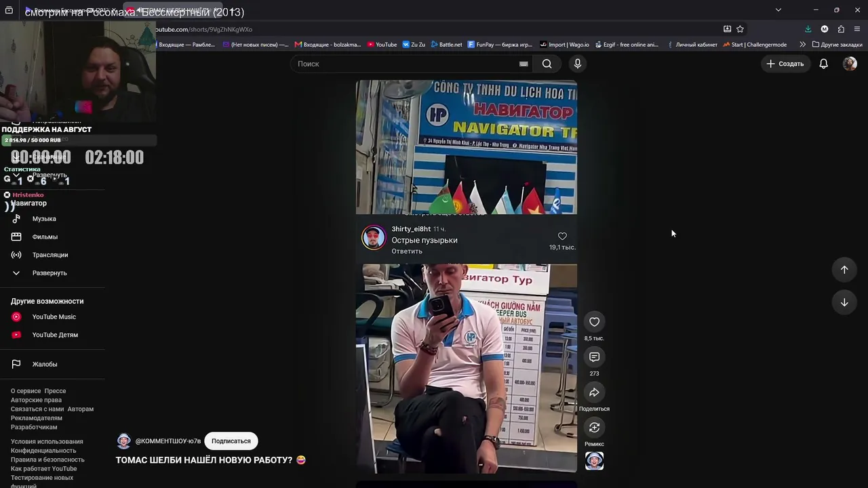Image resolution: width=868 pixels, height=488 pixels.
Task: Open the comments panel showing 273
Action: 594,357
